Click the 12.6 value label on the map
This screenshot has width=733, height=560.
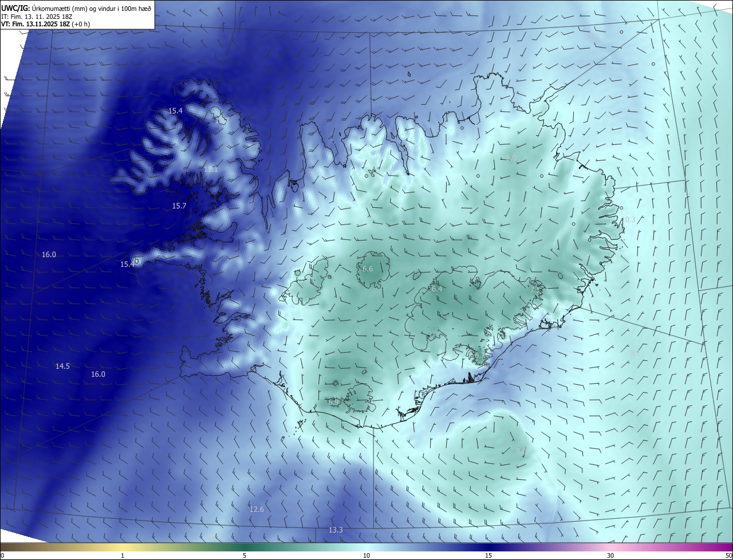[257, 509]
